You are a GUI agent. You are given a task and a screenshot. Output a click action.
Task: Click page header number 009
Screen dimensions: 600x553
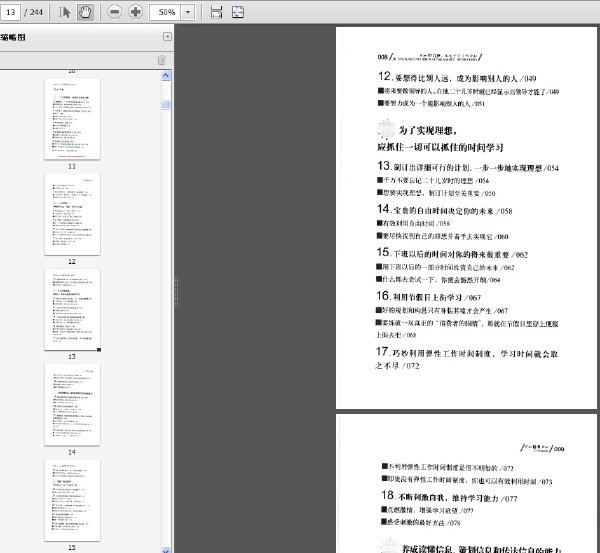tap(559, 449)
